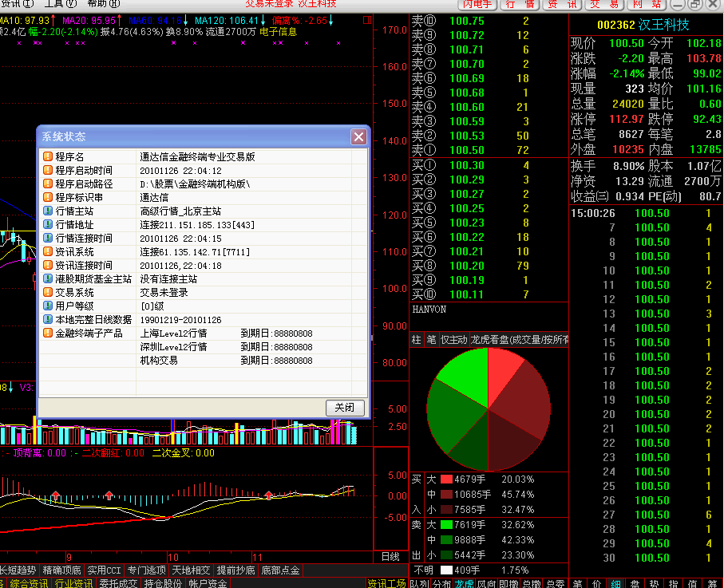
Task: Click the icon beside 交易系统 row
Action: (x=48, y=292)
